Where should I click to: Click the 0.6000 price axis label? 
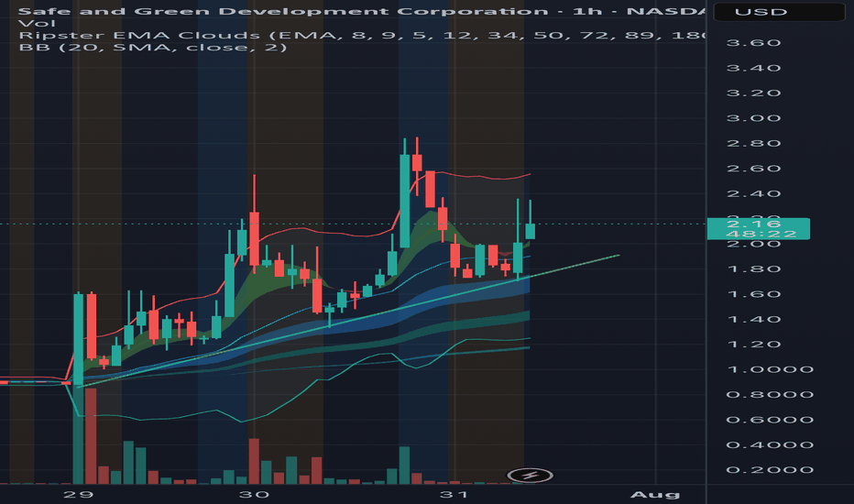(x=770, y=420)
